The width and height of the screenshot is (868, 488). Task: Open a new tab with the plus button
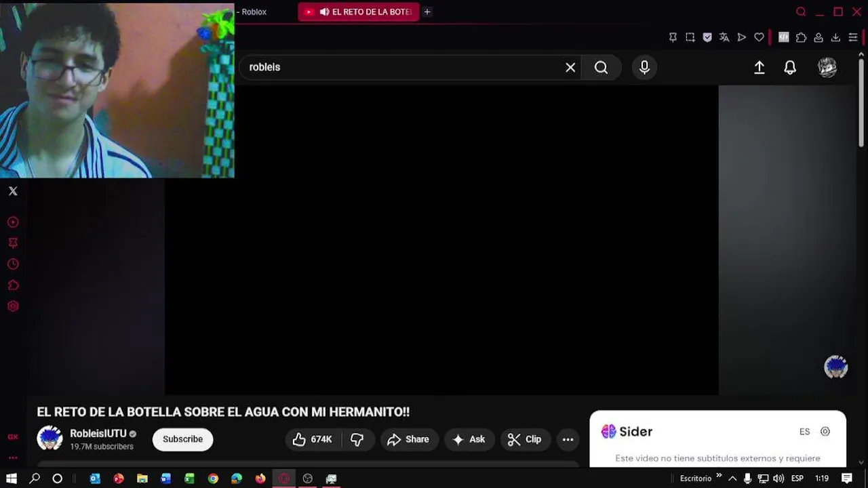[427, 12]
